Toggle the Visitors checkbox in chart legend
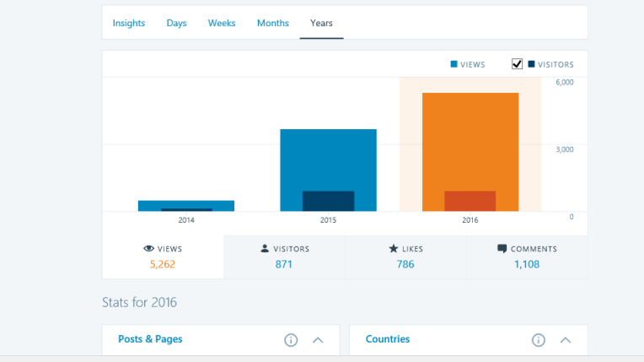 tap(518, 64)
